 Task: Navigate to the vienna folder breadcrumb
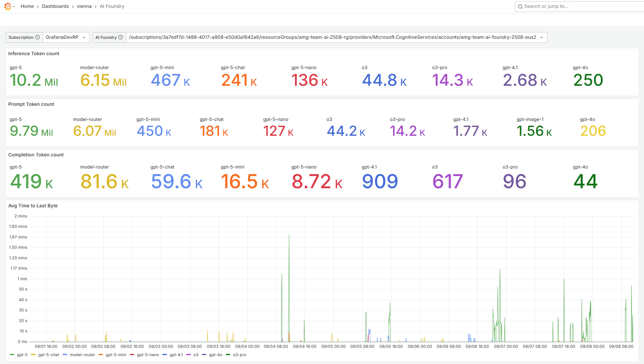(84, 6)
